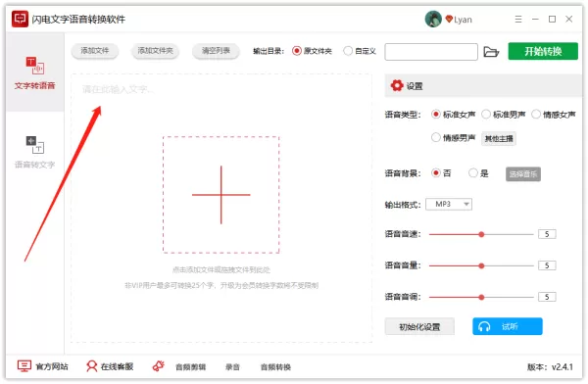The width and height of the screenshot is (588, 384).
Task: Open the 录音 recording link
Action: (232, 367)
